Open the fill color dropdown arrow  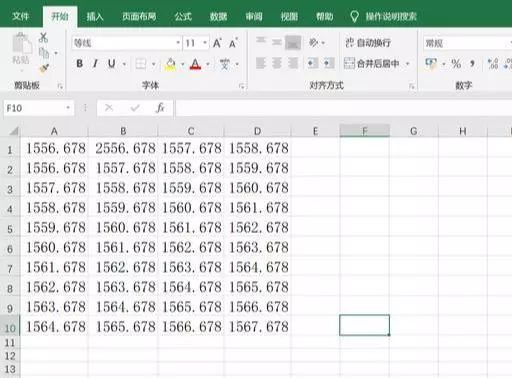(183, 64)
